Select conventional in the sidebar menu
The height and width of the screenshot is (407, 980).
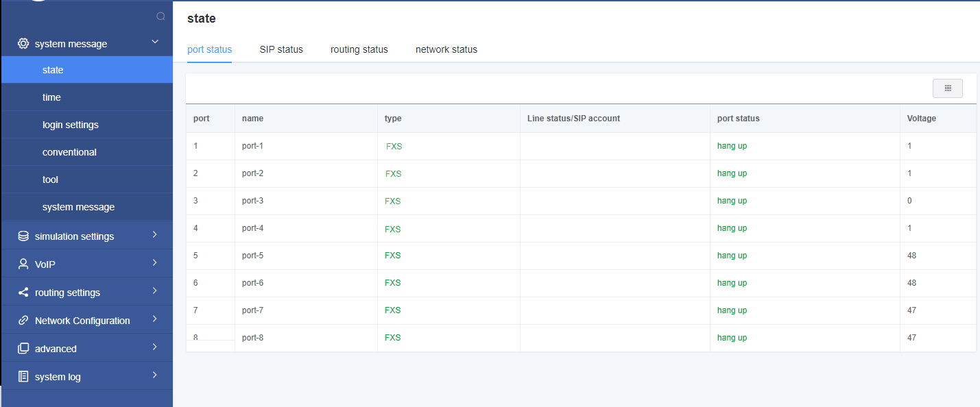point(87,152)
